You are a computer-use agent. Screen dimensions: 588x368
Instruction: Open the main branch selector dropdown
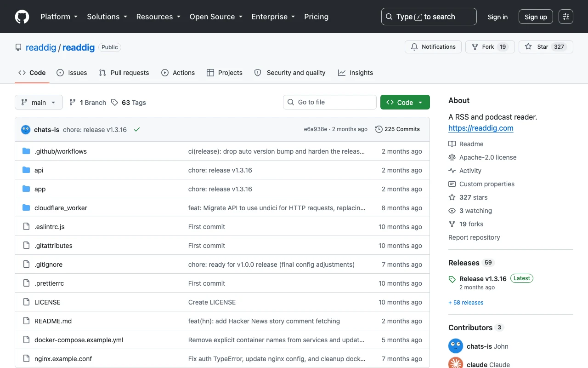pos(39,103)
